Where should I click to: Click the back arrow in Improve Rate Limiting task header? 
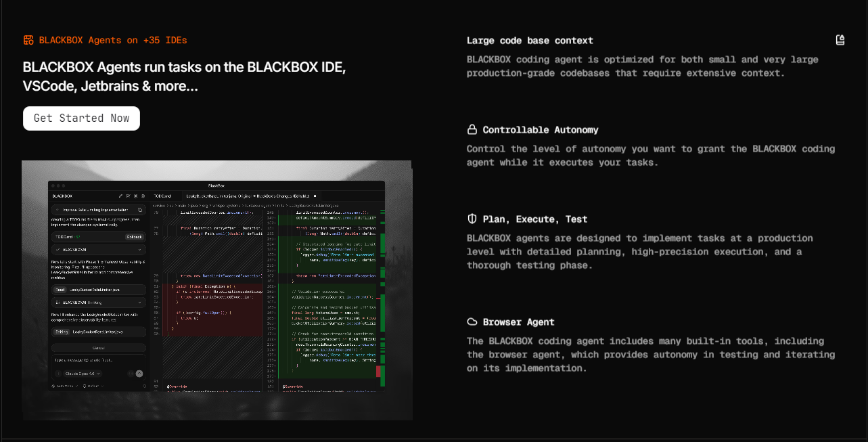pyautogui.click(x=58, y=210)
